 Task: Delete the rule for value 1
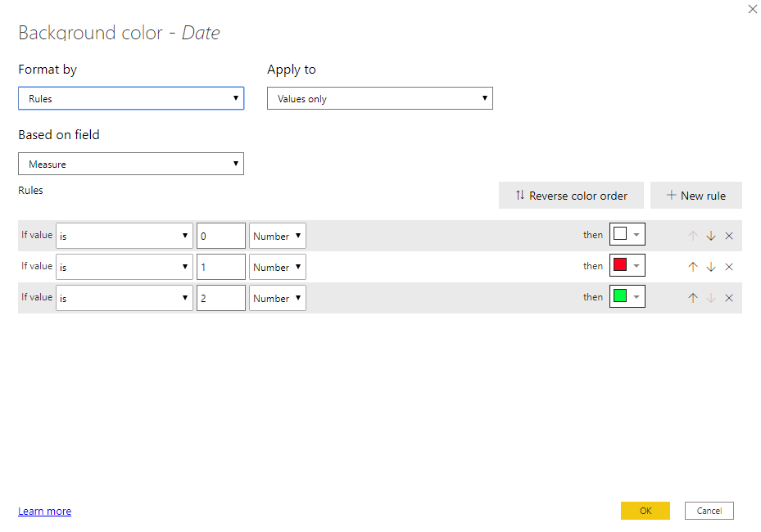pyautogui.click(x=729, y=267)
